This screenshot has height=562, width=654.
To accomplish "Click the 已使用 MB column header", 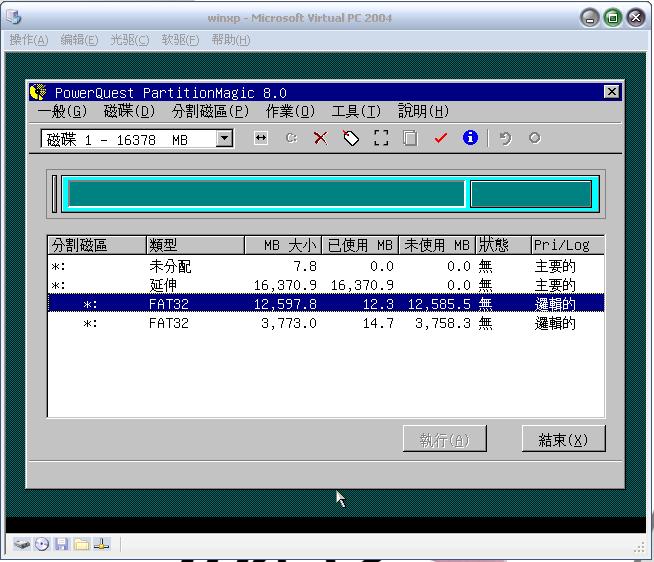I will (x=360, y=245).
